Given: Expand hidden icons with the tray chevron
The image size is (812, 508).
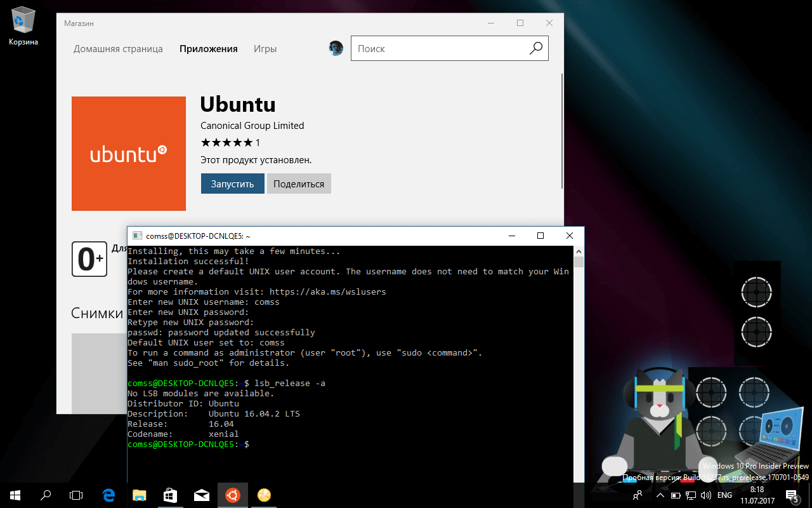Looking at the screenshot, I should coord(660,495).
